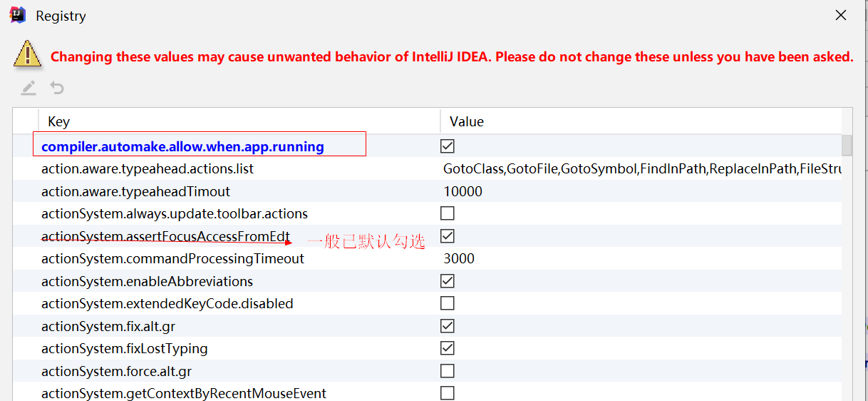Close the Registry dialog
Screen dimensions: 868x401
841,15
